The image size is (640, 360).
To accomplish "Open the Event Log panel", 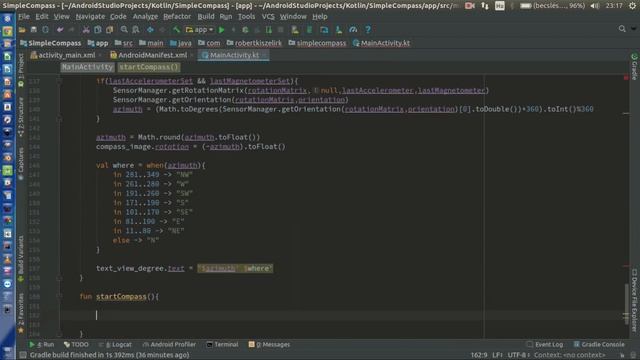I will point(545,344).
